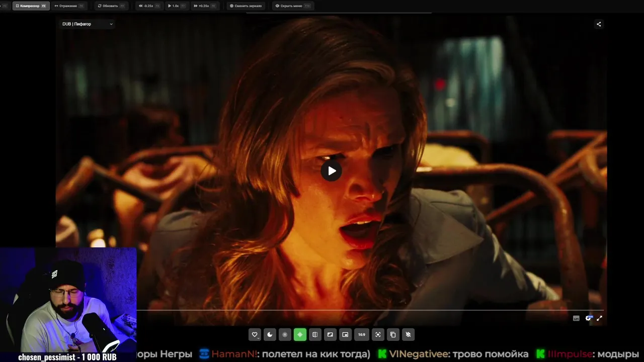The image size is (644, 362).
Task: Click the message 'трово помойка' in ticker
Action: 491,354
